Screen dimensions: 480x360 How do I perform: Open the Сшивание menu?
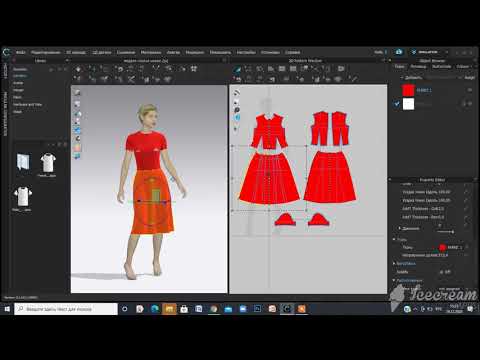[126, 52]
